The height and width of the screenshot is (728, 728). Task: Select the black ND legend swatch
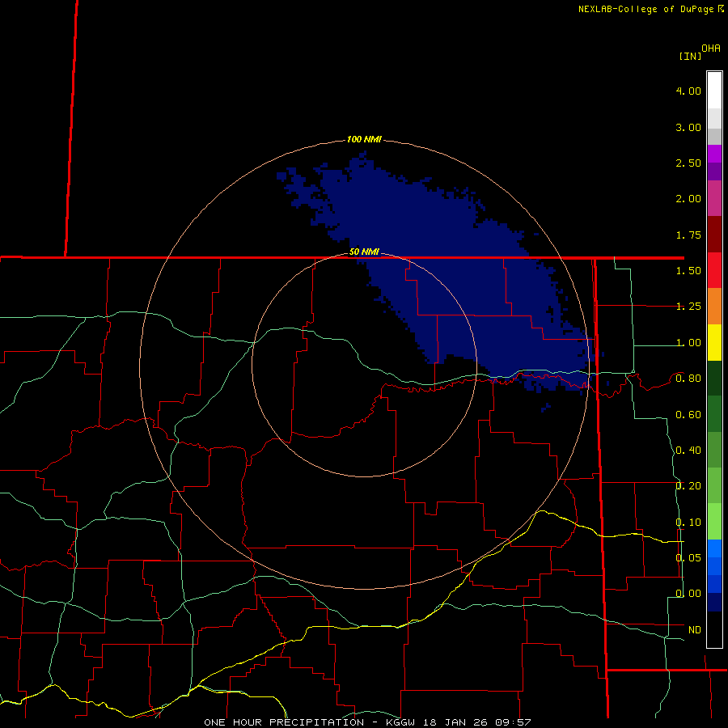(x=714, y=629)
